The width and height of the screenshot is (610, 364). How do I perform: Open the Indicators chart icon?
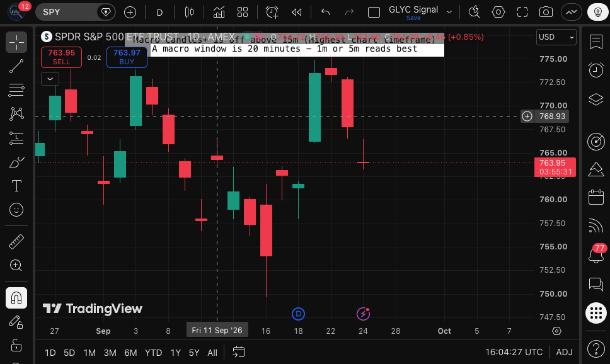pos(219,13)
